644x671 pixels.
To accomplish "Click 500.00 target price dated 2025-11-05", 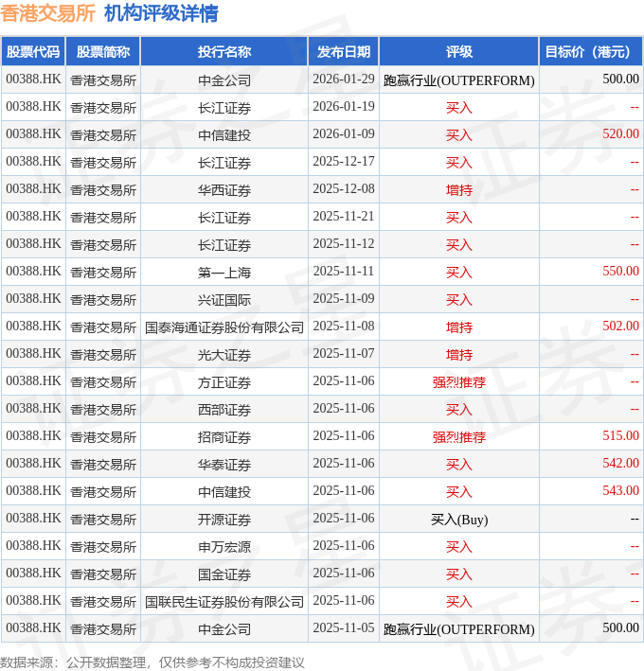I will [x=620, y=627].
